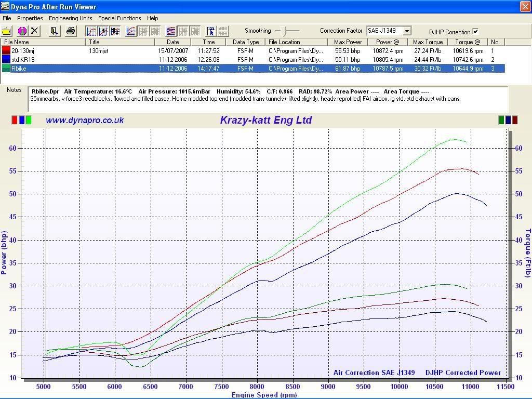The image size is (532, 399).
Task: Open the Engineering Units menu
Action: pyautogui.click(x=70, y=18)
